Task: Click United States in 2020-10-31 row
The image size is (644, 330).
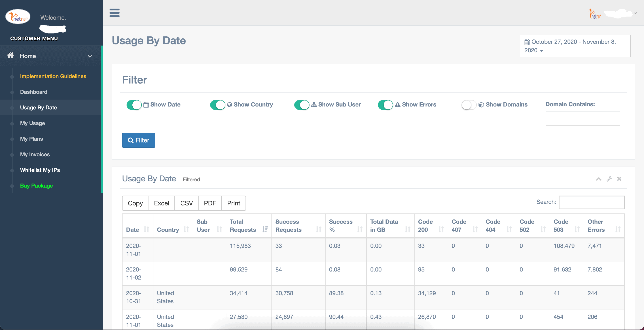Action: (x=173, y=297)
